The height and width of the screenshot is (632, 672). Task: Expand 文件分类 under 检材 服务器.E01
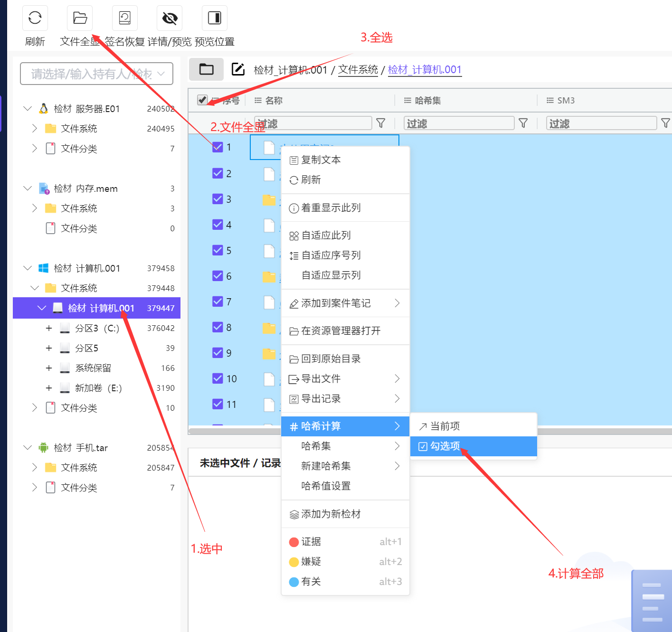pyautogui.click(x=34, y=148)
